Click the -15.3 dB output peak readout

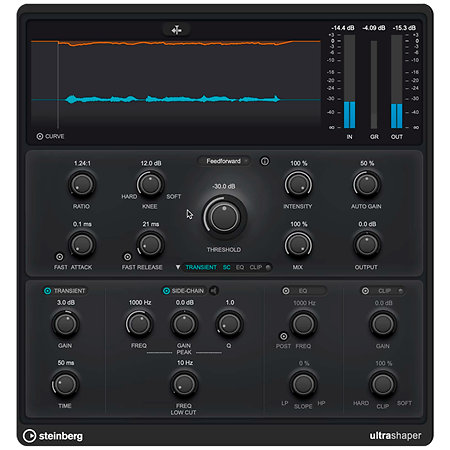(x=404, y=28)
